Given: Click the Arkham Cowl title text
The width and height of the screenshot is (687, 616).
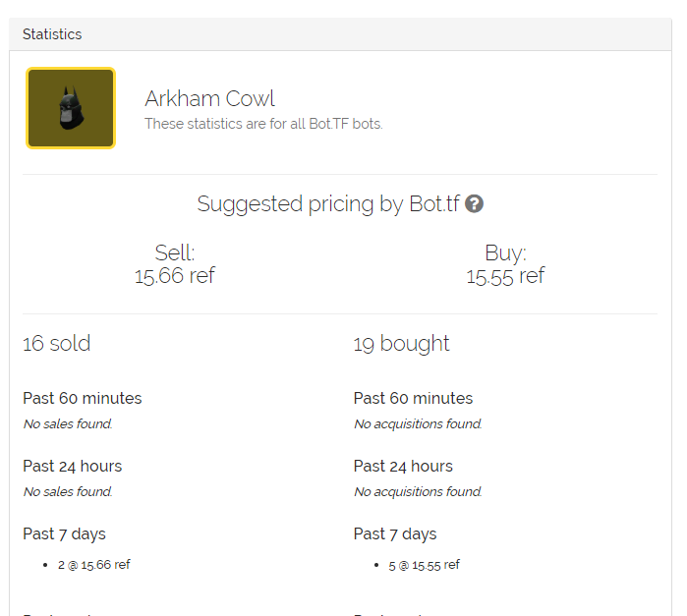Looking at the screenshot, I should coord(209,98).
